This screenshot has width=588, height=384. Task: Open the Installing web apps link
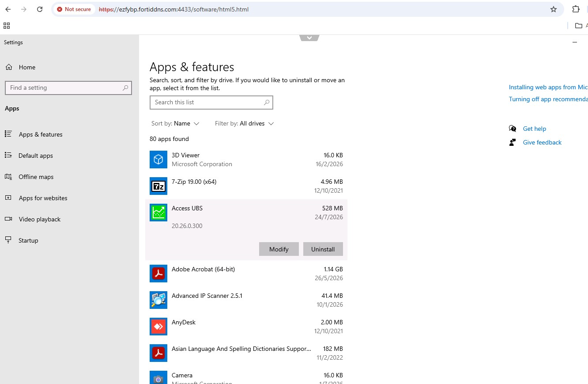tap(548, 87)
